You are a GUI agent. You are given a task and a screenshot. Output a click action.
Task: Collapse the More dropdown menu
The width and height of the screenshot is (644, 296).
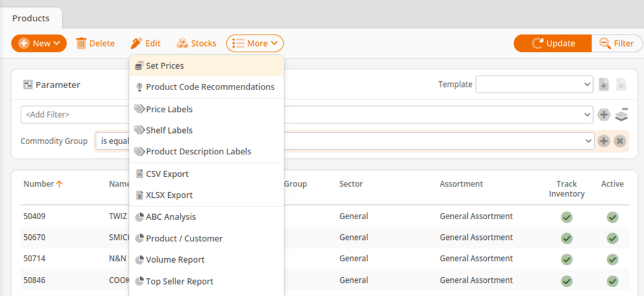tap(255, 43)
